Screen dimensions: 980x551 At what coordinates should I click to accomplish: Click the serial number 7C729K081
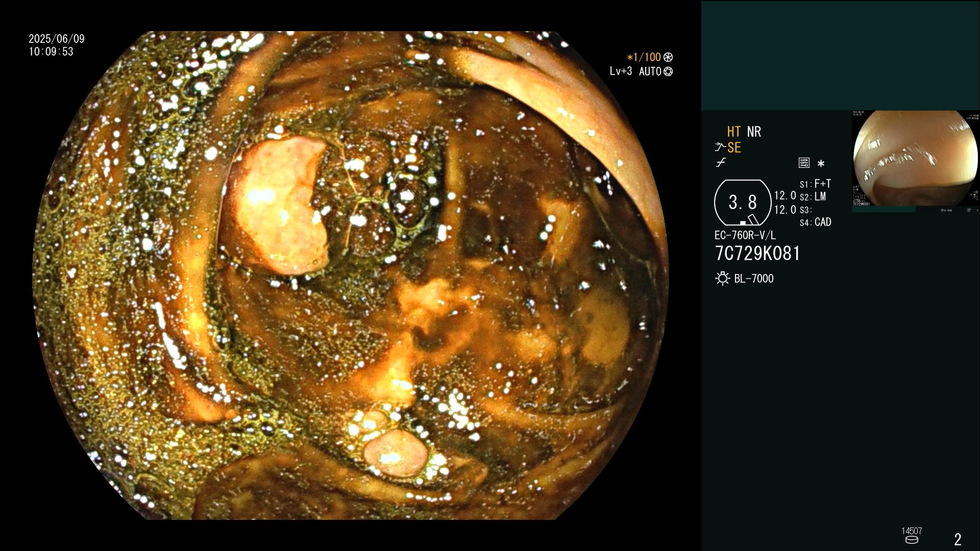[757, 254]
